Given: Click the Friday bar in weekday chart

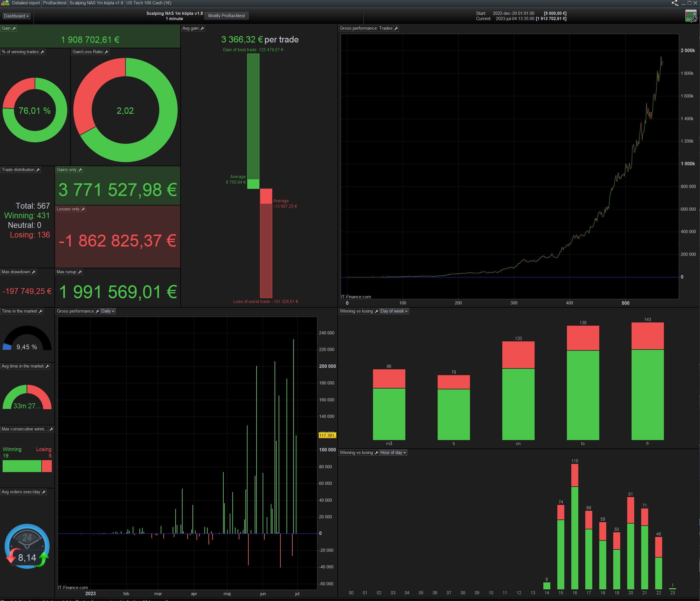Looking at the screenshot, I should coord(647,382).
